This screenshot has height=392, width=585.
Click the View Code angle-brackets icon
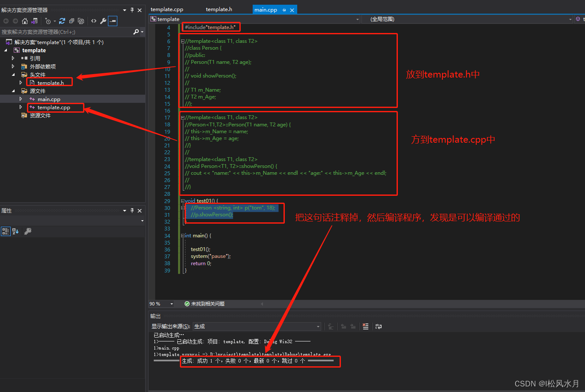(93, 21)
